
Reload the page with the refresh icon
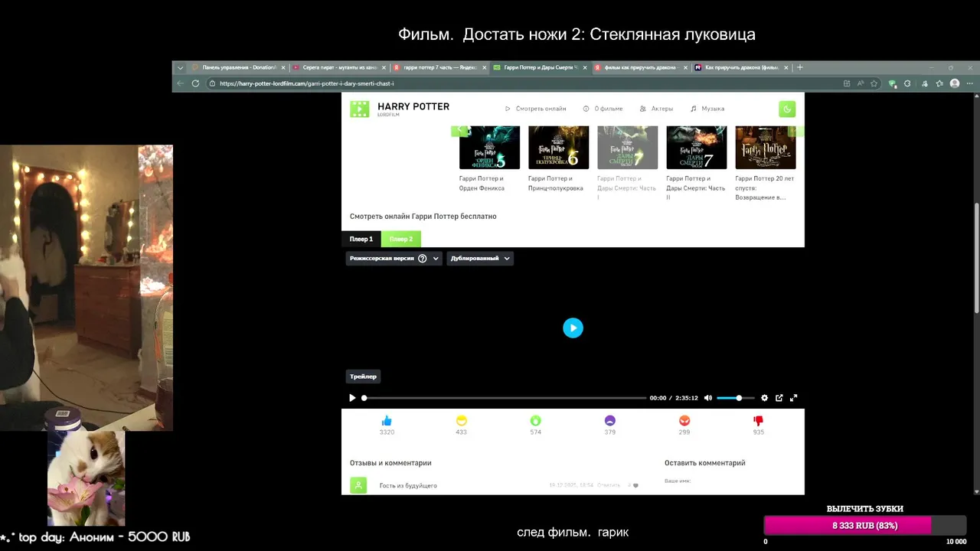(x=195, y=83)
